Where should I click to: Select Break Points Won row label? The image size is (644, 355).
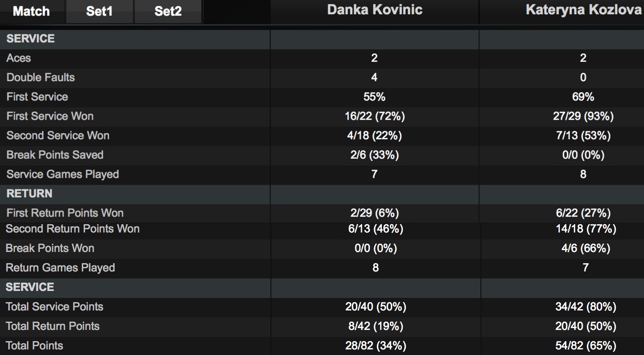50,248
